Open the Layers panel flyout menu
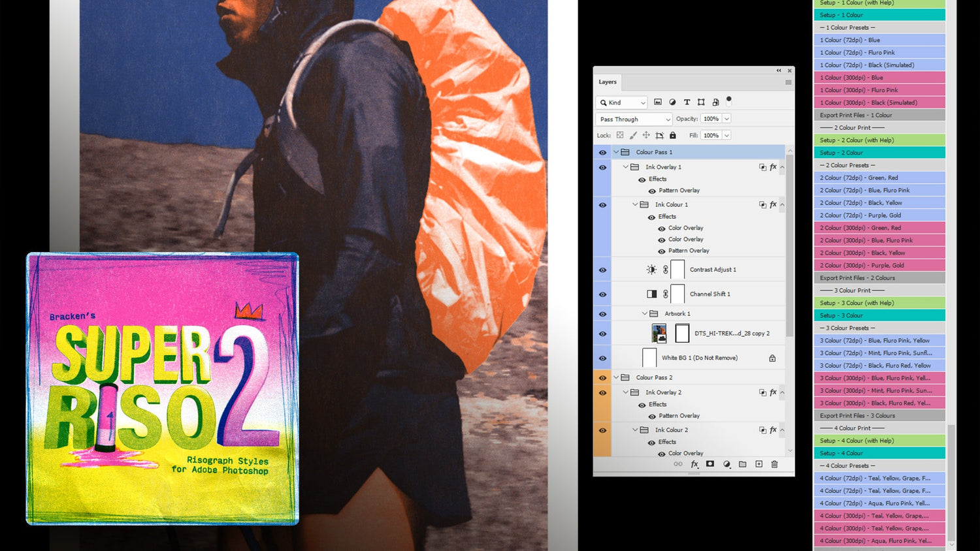 pos(788,82)
